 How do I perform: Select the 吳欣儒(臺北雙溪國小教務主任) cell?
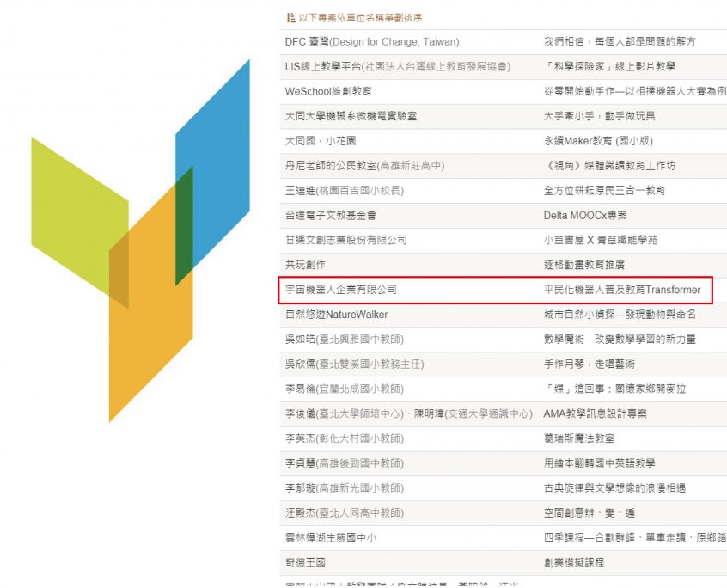coord(354,364)
